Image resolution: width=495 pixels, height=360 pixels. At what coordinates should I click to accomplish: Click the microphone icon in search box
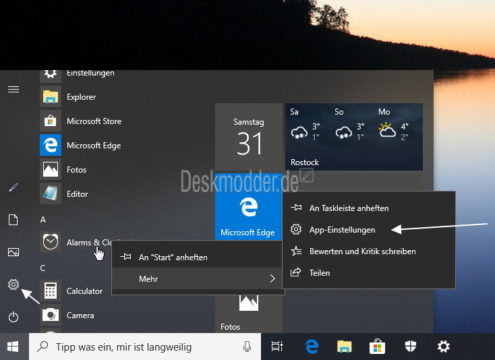(x=247, y=347)
